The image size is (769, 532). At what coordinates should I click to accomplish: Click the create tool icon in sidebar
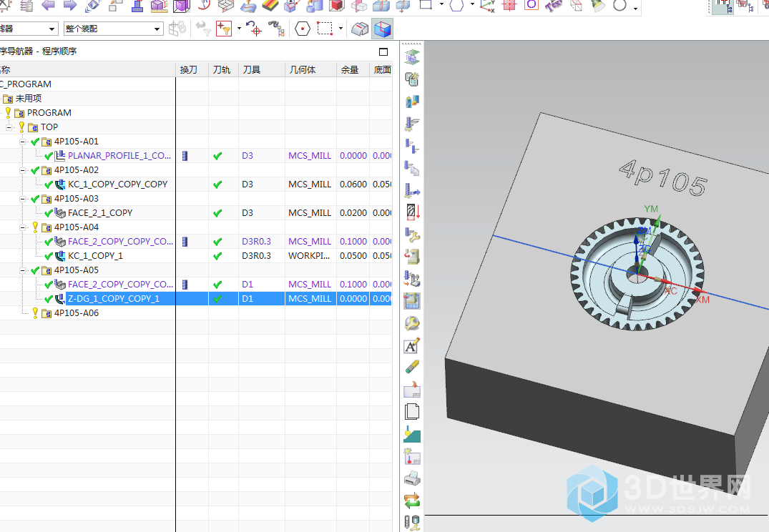[412, 102]
